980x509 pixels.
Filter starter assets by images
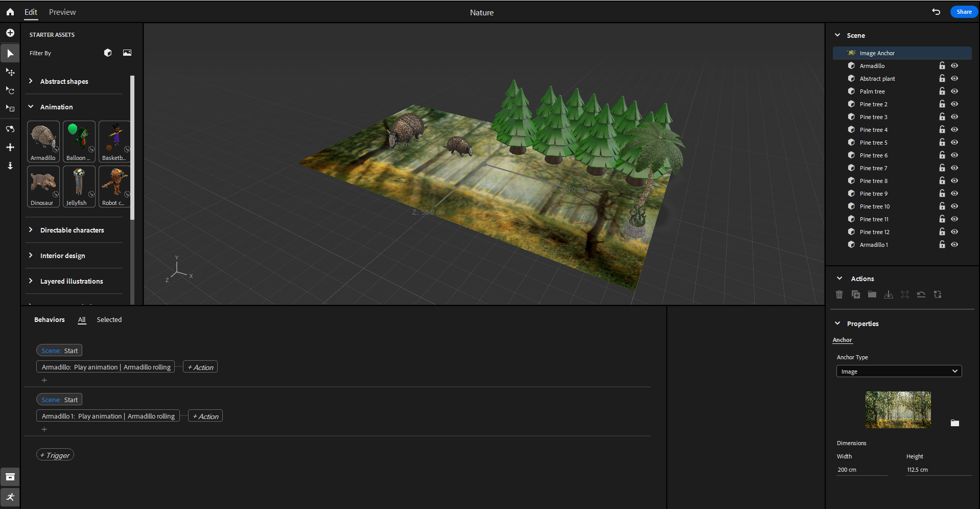(127, 53)
